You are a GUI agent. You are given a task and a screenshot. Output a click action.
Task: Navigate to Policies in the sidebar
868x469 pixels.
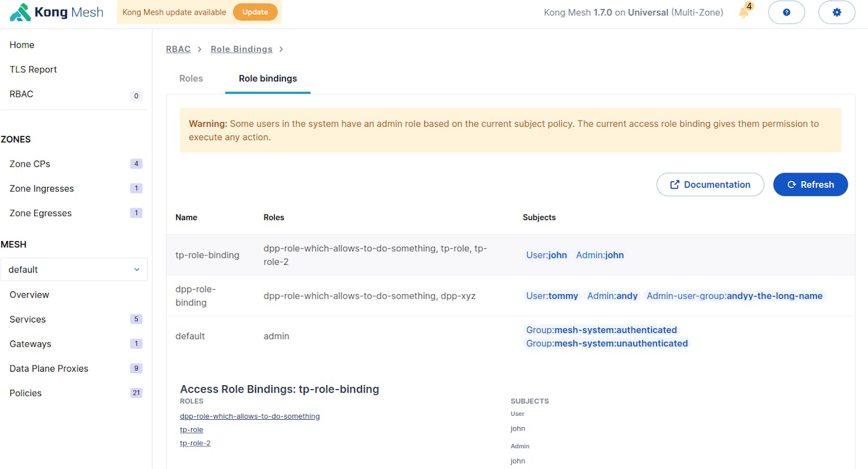point(25,393)
